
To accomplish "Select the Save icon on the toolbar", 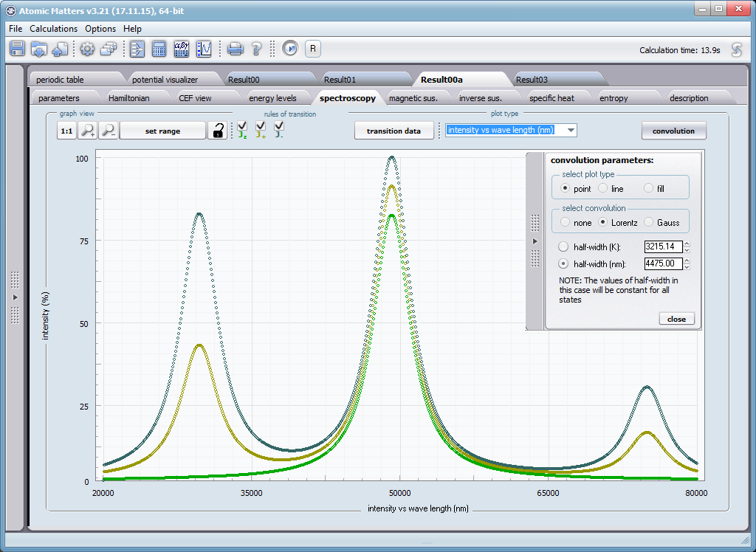I will [18, 49].
